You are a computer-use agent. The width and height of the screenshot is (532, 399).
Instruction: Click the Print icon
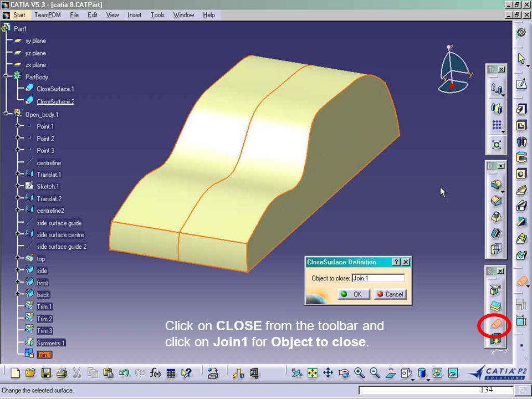coord(62,373)
